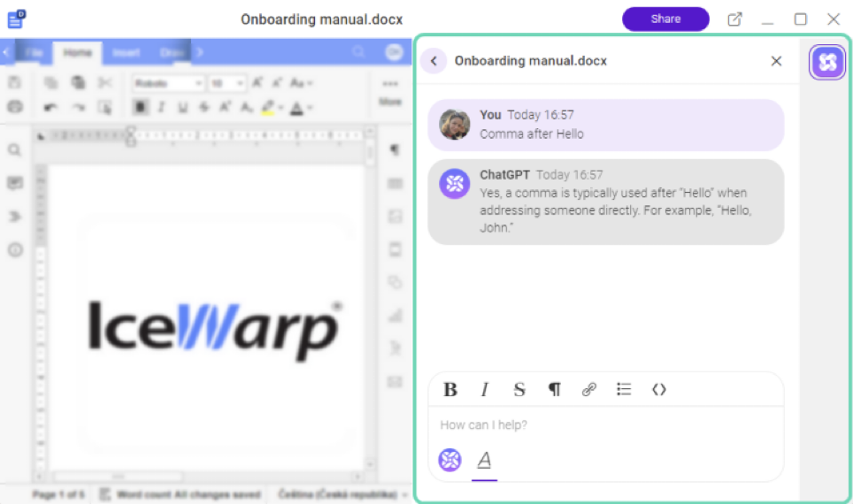This screenshot has width=853, height=504.
Task: Apply the yellow highlight color
Action: [267, 108]
